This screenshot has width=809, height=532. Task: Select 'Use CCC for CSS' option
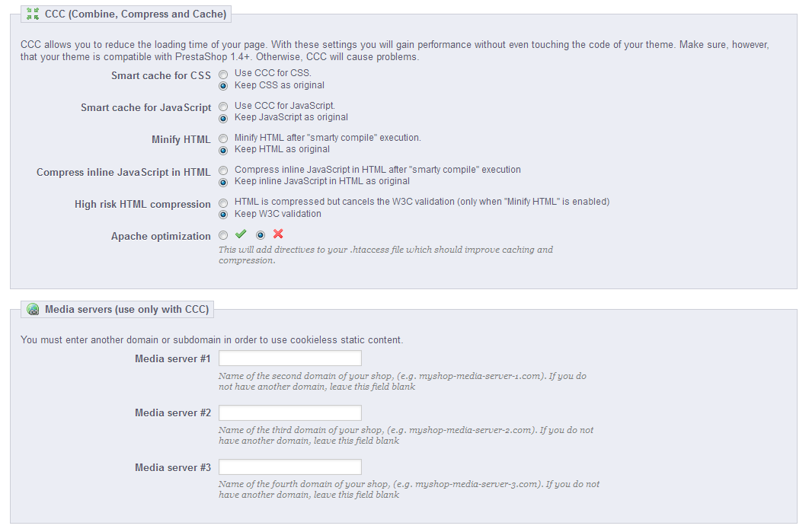click(x=223, y=75)
